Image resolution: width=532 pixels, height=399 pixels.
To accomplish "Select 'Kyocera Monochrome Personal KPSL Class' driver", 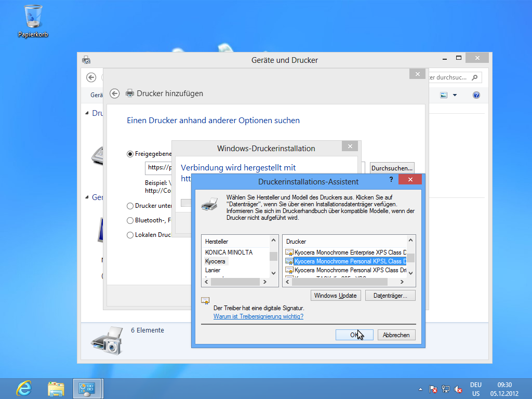I will (x=345, y=261).
